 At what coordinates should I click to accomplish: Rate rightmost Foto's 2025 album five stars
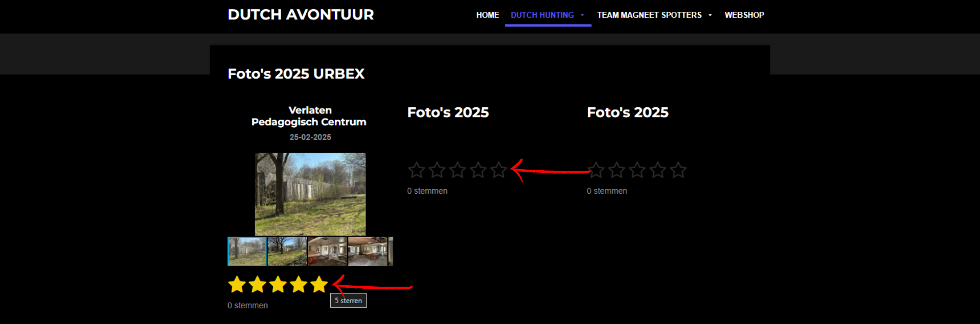pos(678,170)
